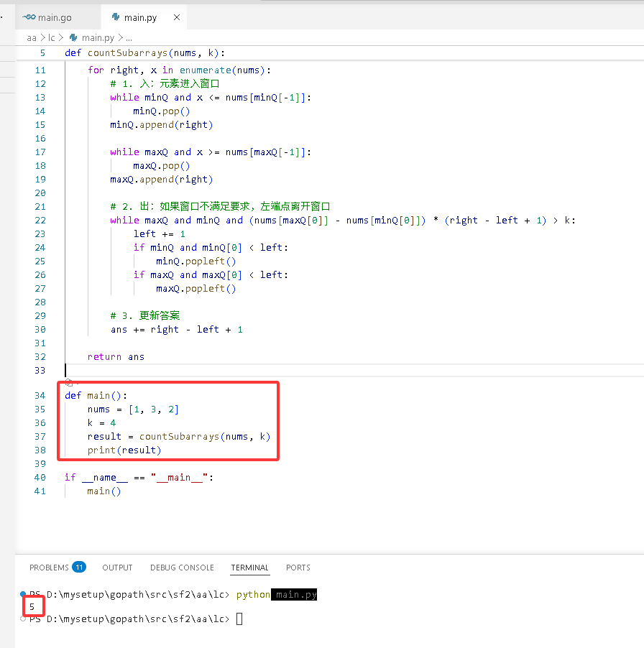Click the 'python main.py' command in terminal
Viewport: 644px width, 648px height.
(277, 594)
